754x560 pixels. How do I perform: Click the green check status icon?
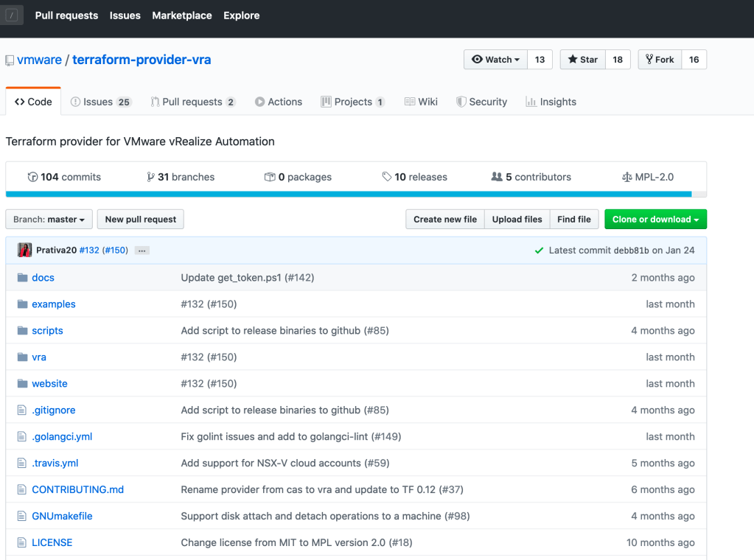540,251
